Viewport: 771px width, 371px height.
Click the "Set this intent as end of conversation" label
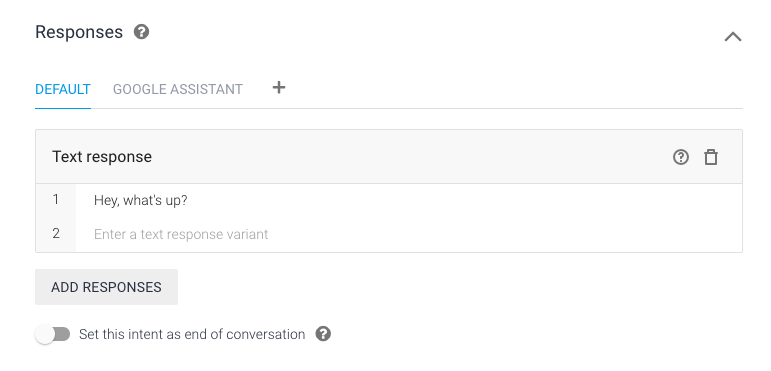point(192,335)
